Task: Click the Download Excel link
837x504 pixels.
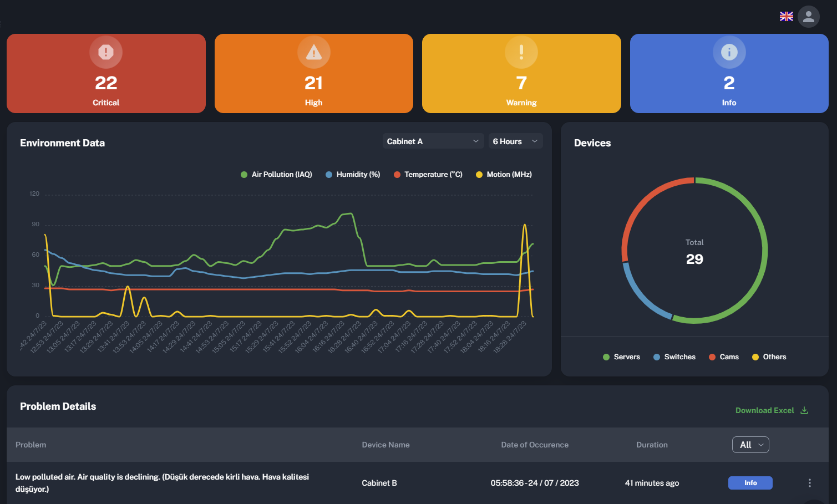Action: (764, 410)
